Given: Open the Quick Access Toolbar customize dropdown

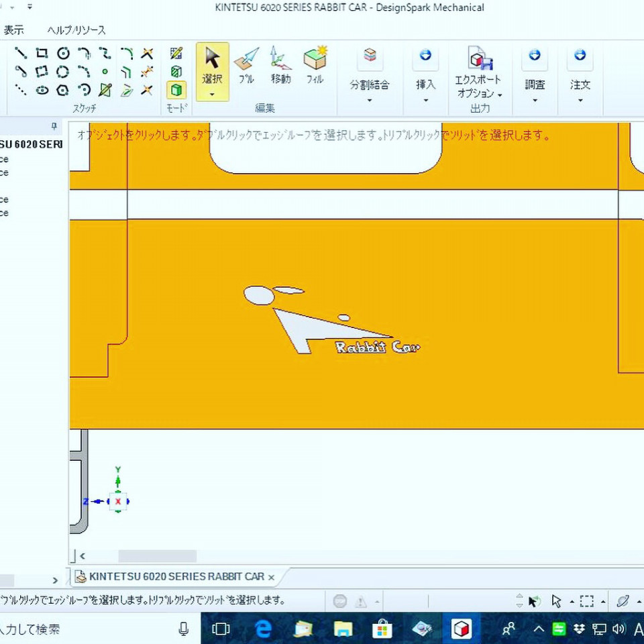Looking at the screenshot, I should [x=30, y=7].
